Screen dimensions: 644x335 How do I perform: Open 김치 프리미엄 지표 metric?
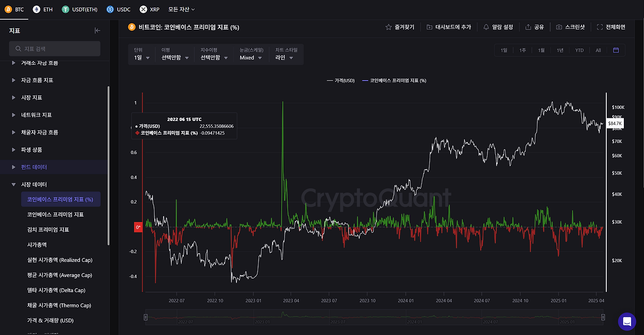pyautogui.click(x=48, y=230)
